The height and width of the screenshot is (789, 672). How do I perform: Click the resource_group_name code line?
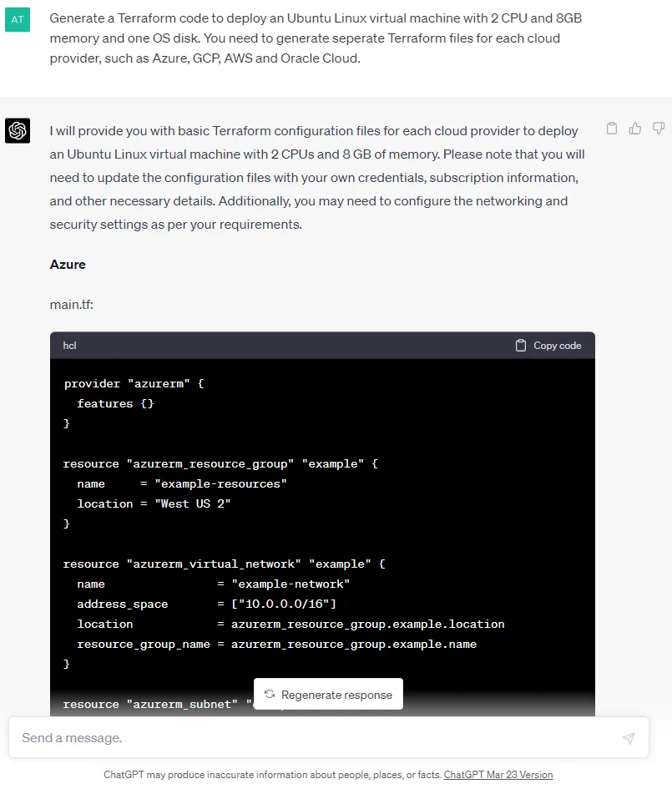(x=276, y=645)
